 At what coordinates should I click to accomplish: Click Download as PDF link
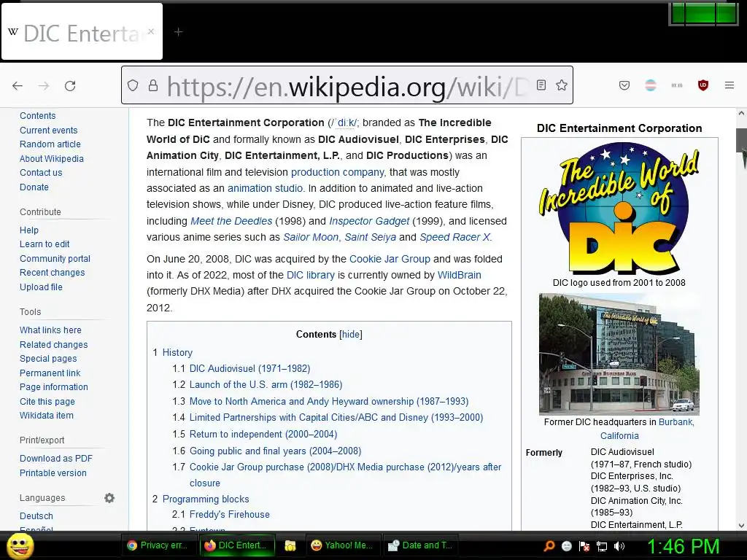coord(56,458)
